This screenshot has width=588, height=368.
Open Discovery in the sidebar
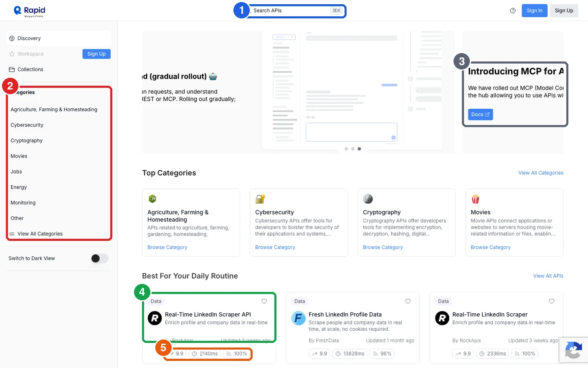58,38
